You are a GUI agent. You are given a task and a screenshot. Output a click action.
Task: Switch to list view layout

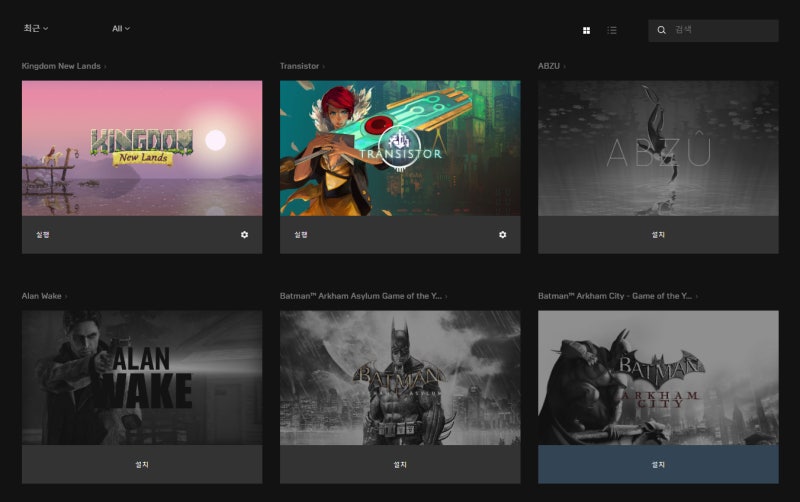pos(612,31)
